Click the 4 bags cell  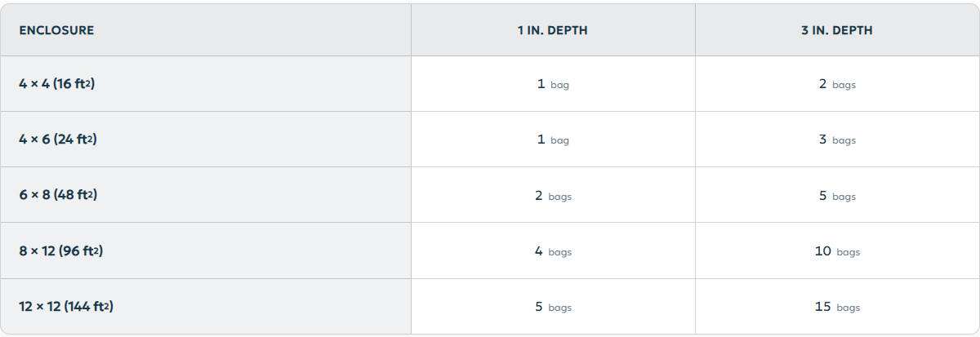(x=553, y=251)
